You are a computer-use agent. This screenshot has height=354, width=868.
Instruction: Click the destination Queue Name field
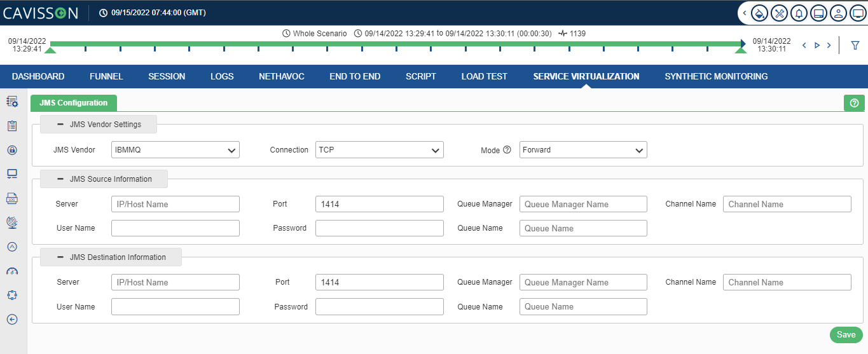pos(583,307)
